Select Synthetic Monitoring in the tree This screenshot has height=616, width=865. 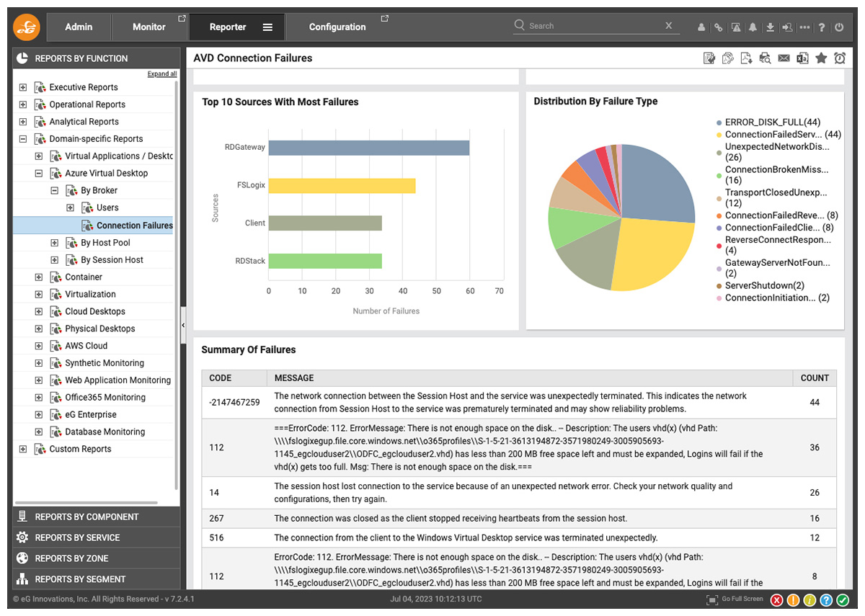tap(105, 363)
